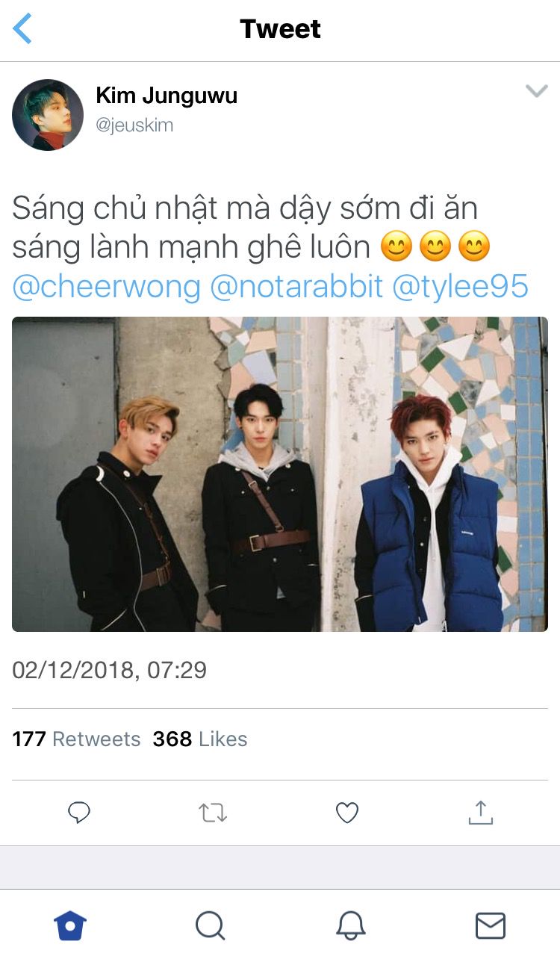Open the Notifications bell icon

[350, 926]
